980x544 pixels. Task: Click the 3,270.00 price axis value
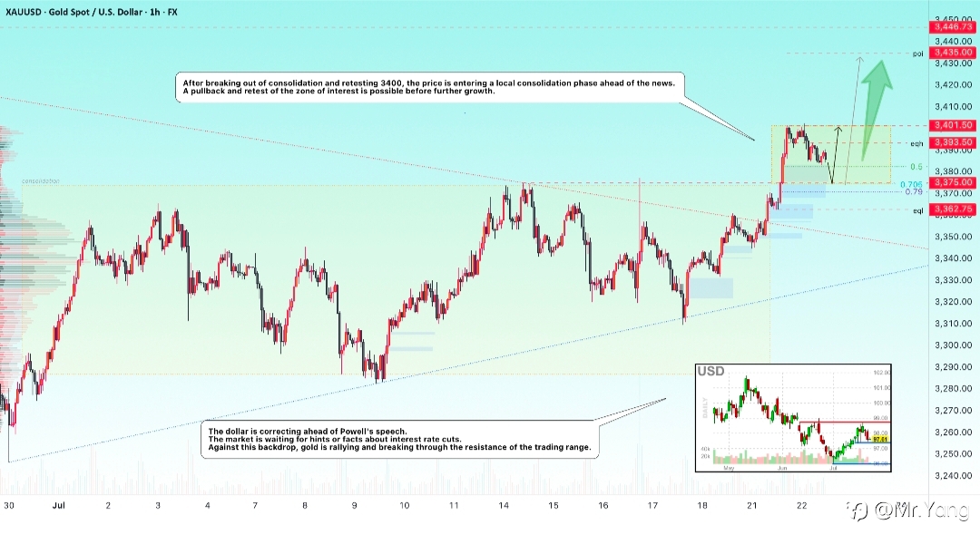point(953,411)
